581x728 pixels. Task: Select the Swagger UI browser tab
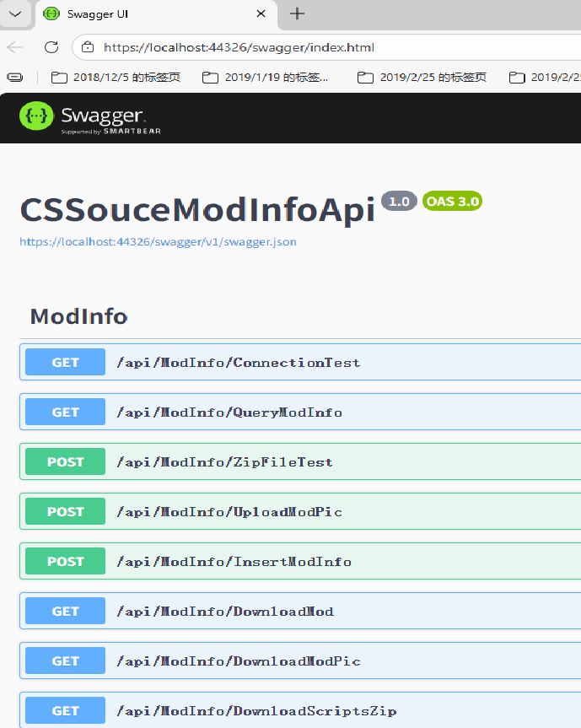click(x=143, y=14)
